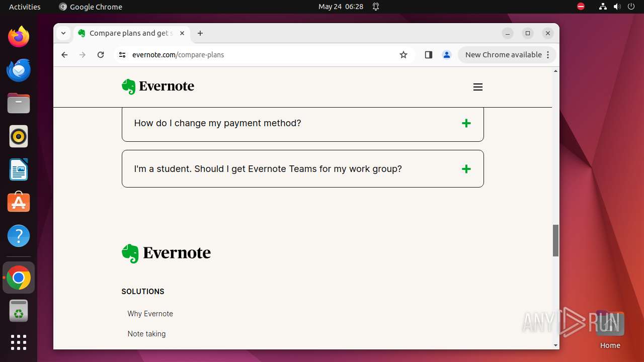Go forward in browser history
Image resolution: width=644 pixels, height=362 pixels.
[83, 55]
